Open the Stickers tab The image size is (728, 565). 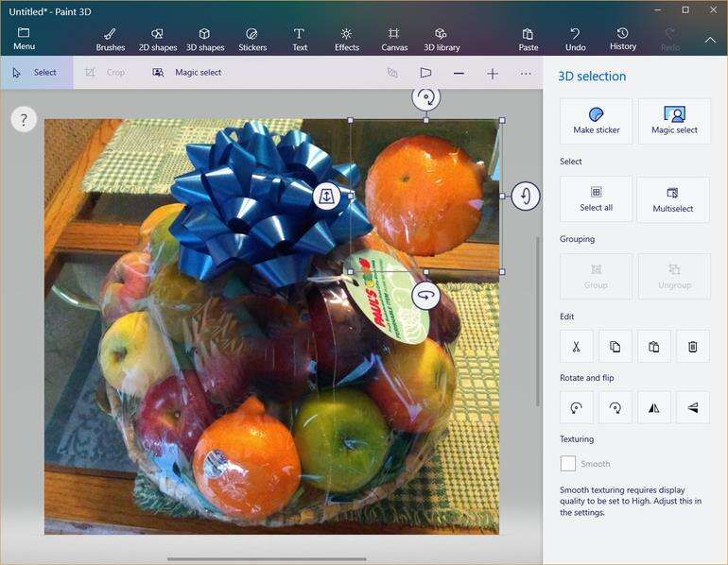click(252, 39)
